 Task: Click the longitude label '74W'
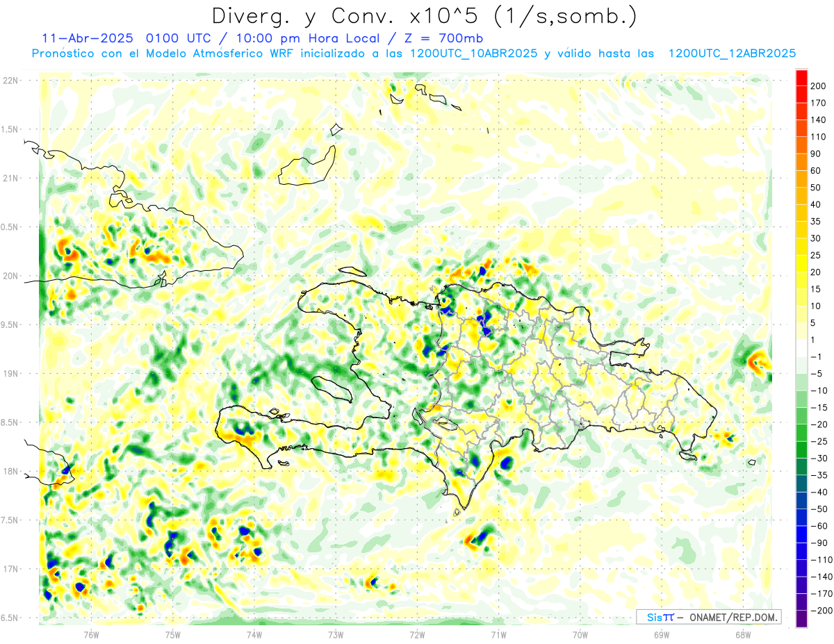(254, 634)
